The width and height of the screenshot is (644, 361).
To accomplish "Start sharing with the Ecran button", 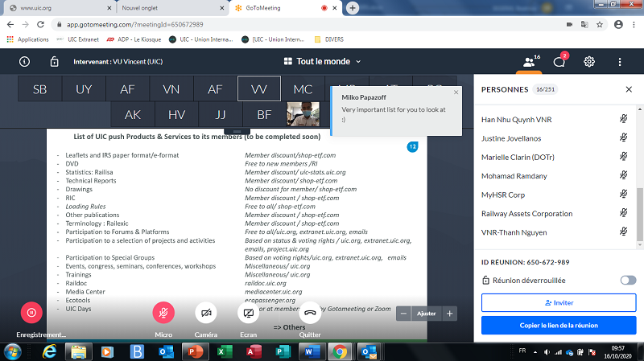I will (249, 313).
